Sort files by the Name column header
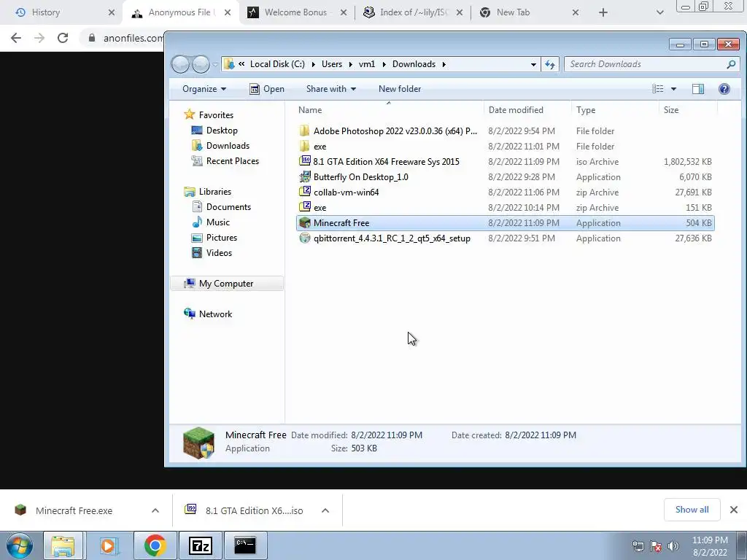The height and width of the screenshot is (560, 747). pos(310,110)
